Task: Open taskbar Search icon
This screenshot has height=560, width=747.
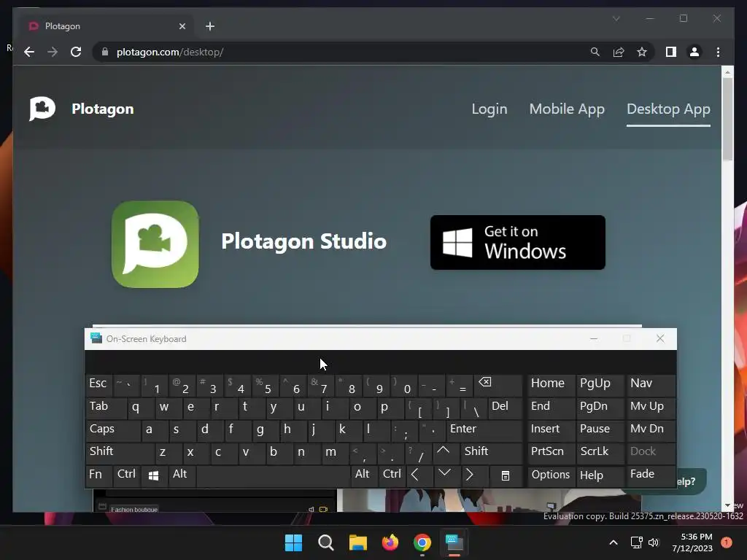Action: click(x=326, y=542)
